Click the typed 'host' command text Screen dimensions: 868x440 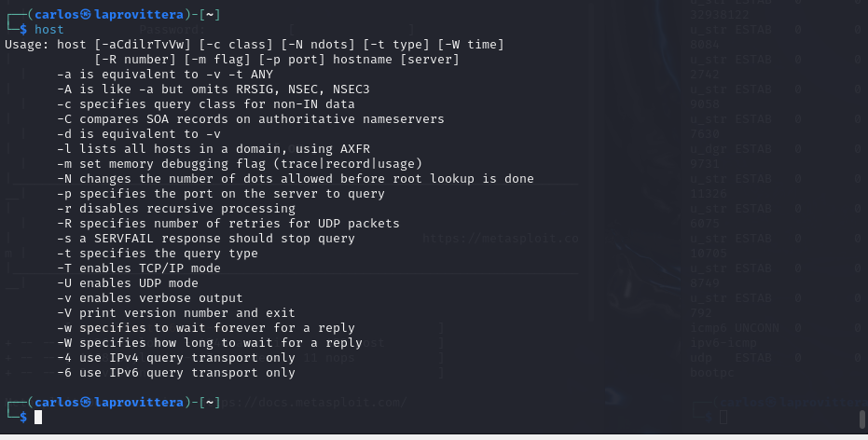click(x=49, y=29)
